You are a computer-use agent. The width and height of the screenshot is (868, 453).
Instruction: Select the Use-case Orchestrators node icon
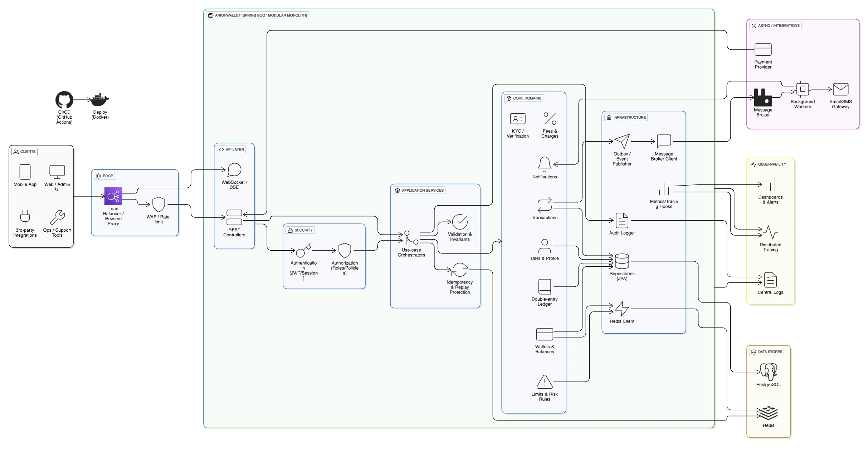(411, 238)
